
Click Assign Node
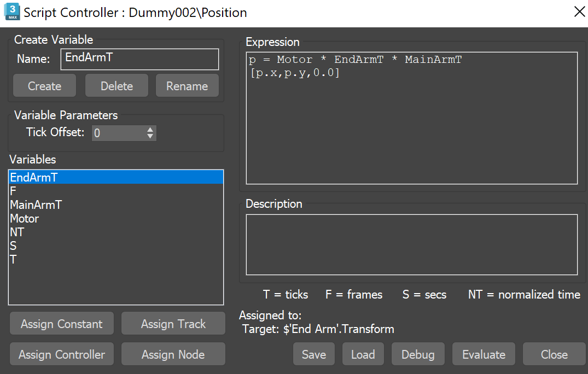(x=173, y=354)
